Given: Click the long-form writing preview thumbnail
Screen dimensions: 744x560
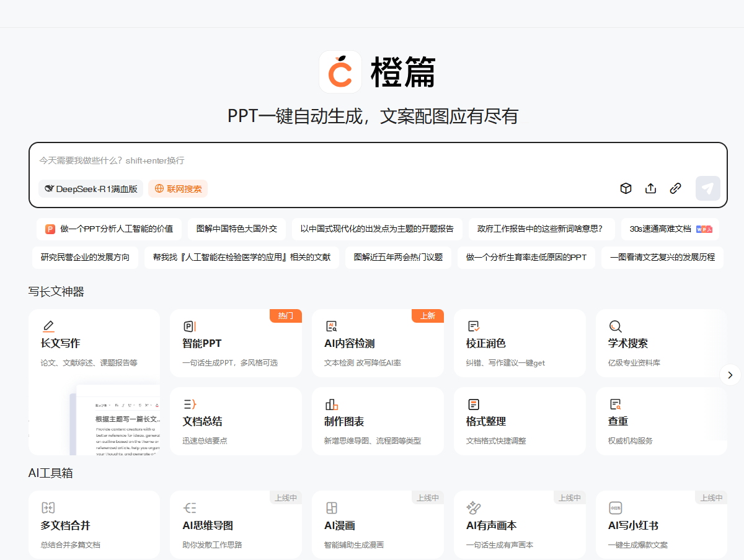Looking at the screenshot, I should click(x=118, y=421).
